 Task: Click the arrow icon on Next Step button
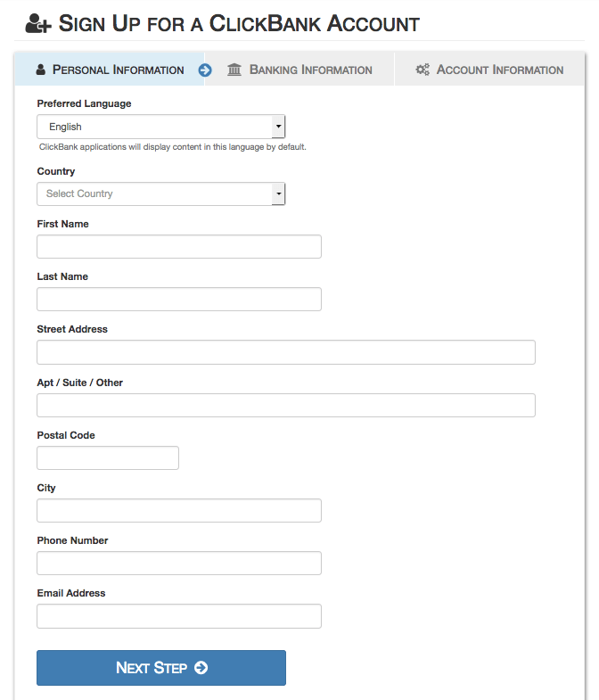click(201, 668)
